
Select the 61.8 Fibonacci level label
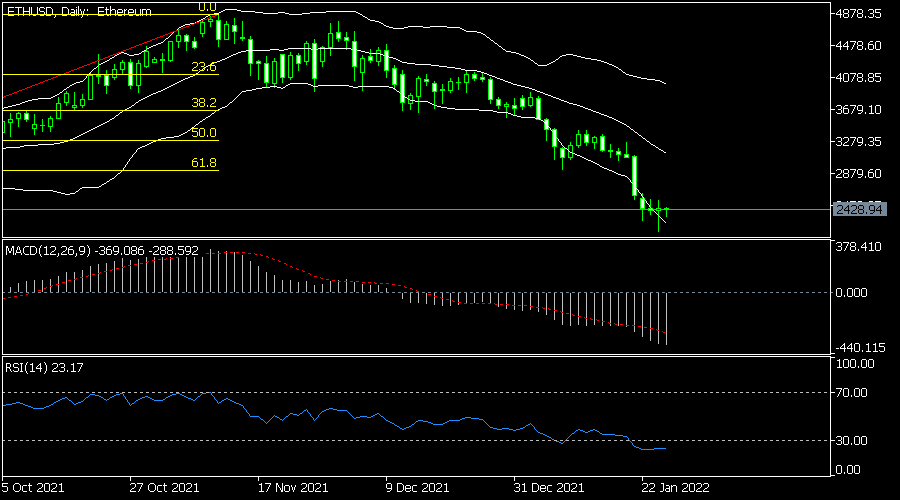[204, 163]
